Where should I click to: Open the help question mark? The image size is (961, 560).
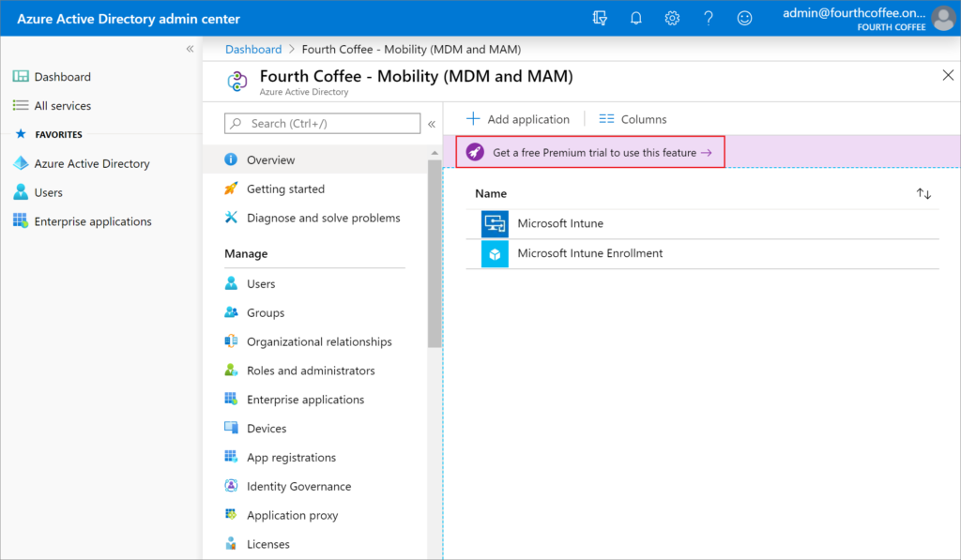tap(708, 19)
